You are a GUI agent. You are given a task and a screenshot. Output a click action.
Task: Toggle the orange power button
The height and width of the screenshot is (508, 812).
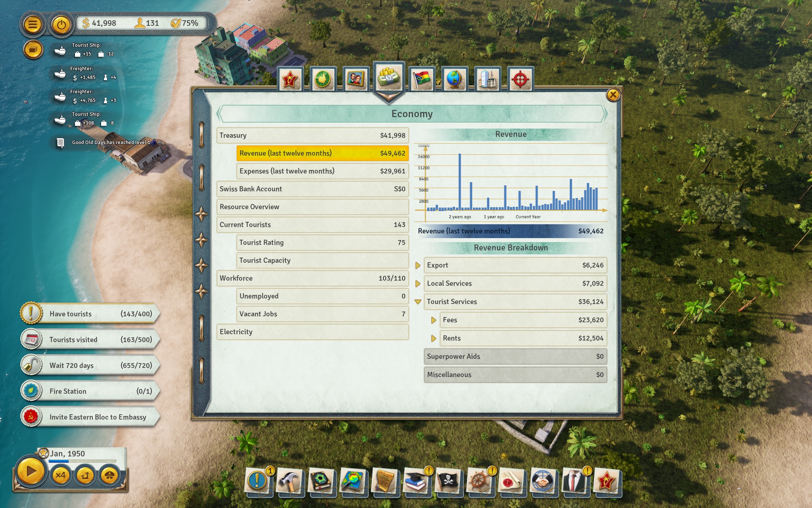[x=61, y=25]
